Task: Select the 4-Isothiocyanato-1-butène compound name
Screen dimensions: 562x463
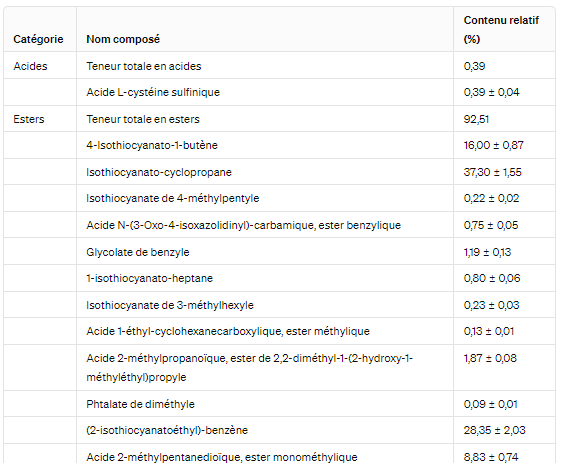Action: (x=152, y=145)
